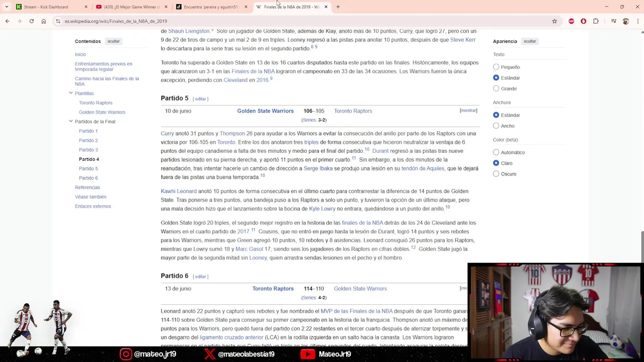Edit the Partido 5 section
The image size is (644, 362).
click(200, 99)
